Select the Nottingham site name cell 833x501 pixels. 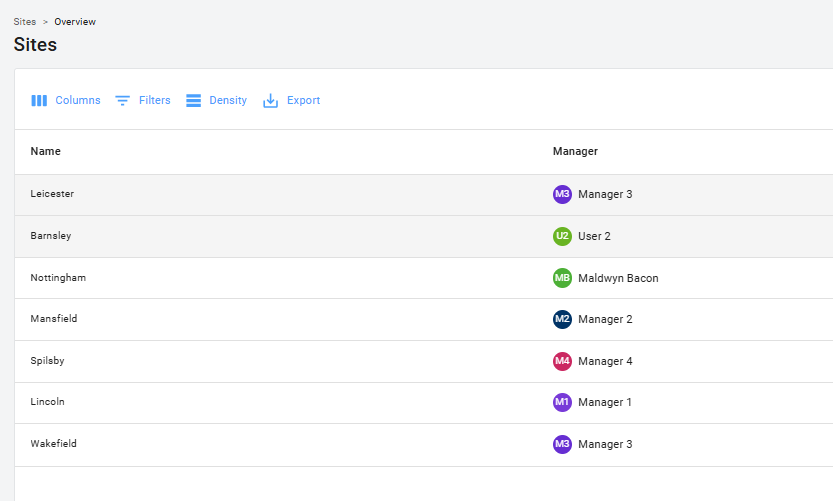[x=58, y=277]
